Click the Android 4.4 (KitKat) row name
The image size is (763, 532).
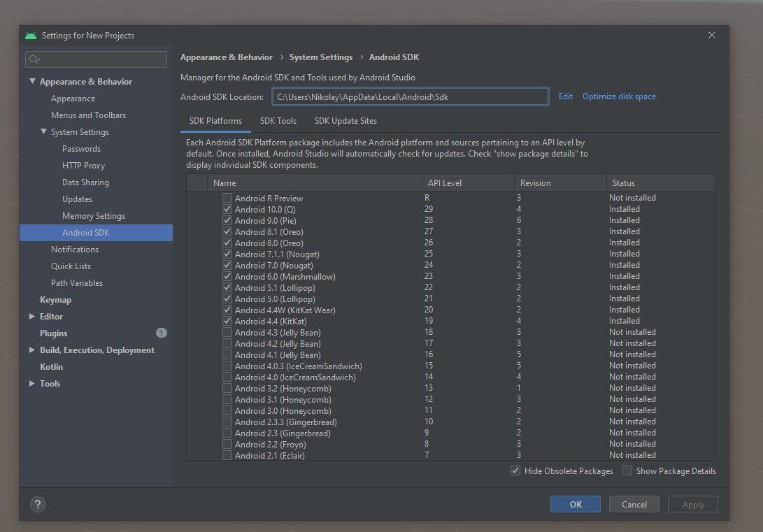tap(271, 321)
